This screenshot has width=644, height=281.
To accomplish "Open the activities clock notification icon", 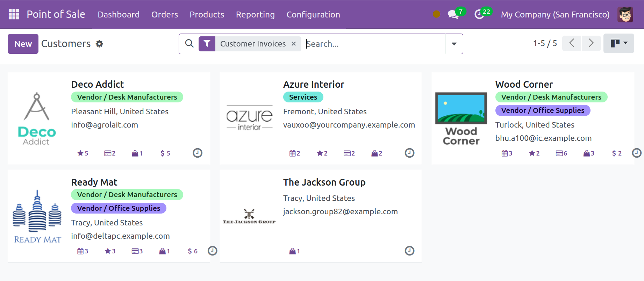I will click(479, 14).
